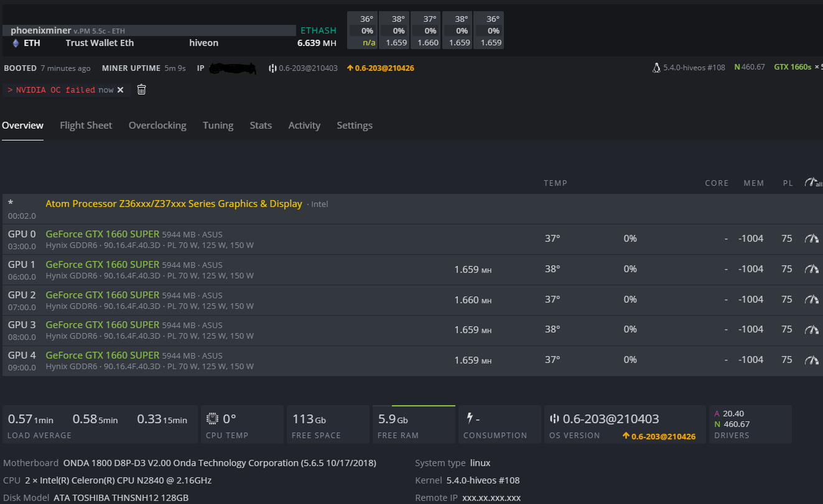Open overclock settings for GPU 1
This screenshot has width=823, height=504.
tap(811, 269)
